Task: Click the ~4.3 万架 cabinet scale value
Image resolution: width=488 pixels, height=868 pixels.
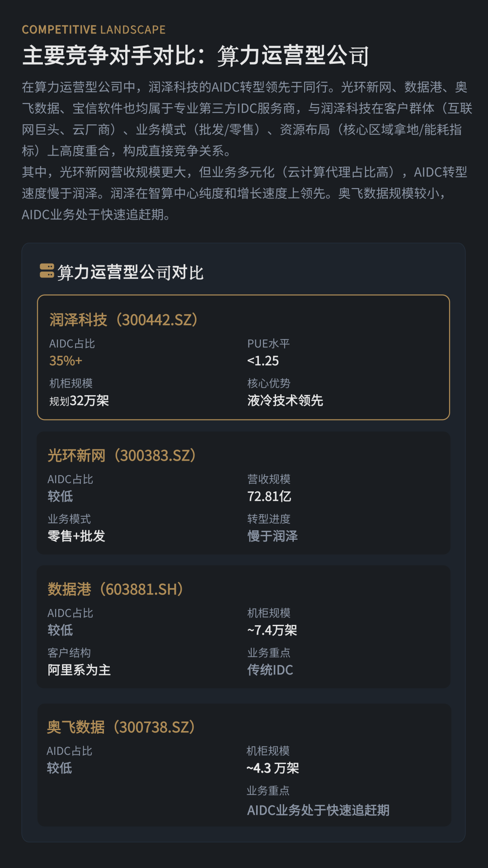Action: [x=272, y=768]
